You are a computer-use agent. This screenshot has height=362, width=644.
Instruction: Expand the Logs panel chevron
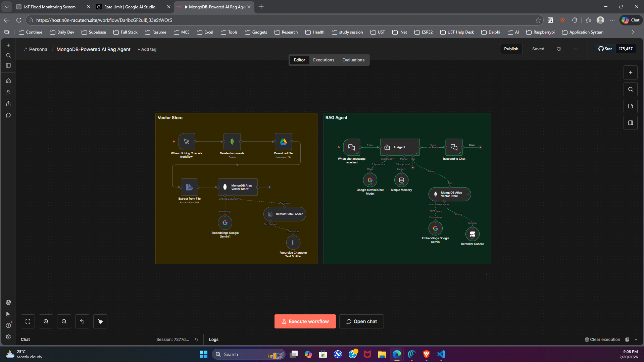[x=636, y=339]
